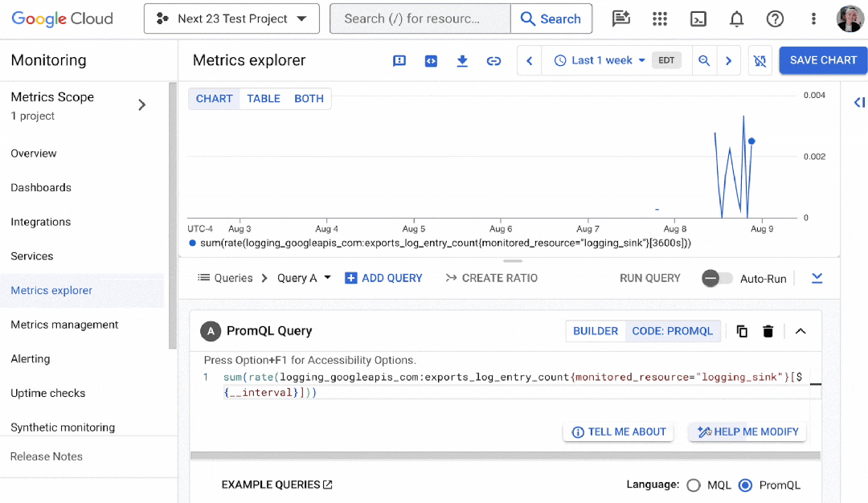The height and width of the screenshot is (503, 868).
Task: Toggle the Auto-Run switch
Action: [717, 278]
